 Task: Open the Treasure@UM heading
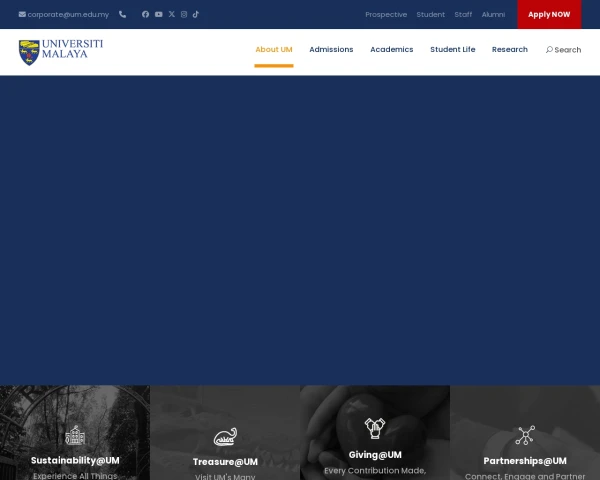tap(225, 462)
